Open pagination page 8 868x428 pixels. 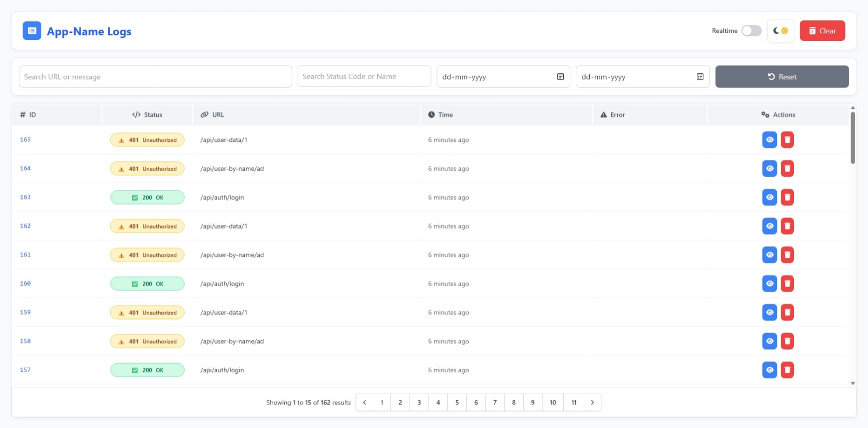coord(514,403)
